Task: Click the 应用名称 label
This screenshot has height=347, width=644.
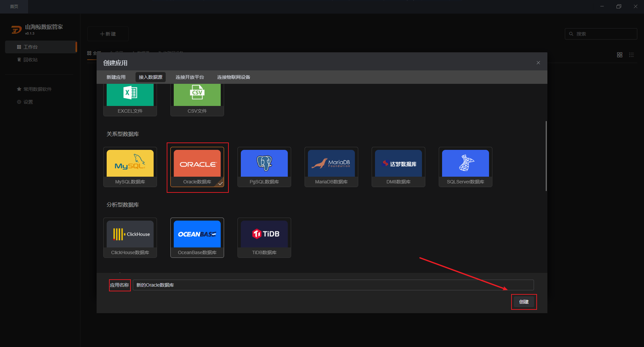Action: click(119, 285)
